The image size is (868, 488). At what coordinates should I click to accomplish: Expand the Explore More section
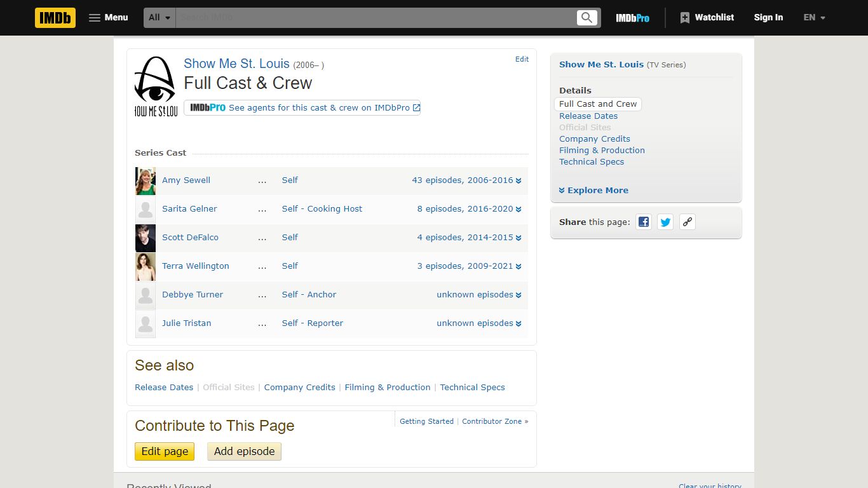click(x=593, y=191)
